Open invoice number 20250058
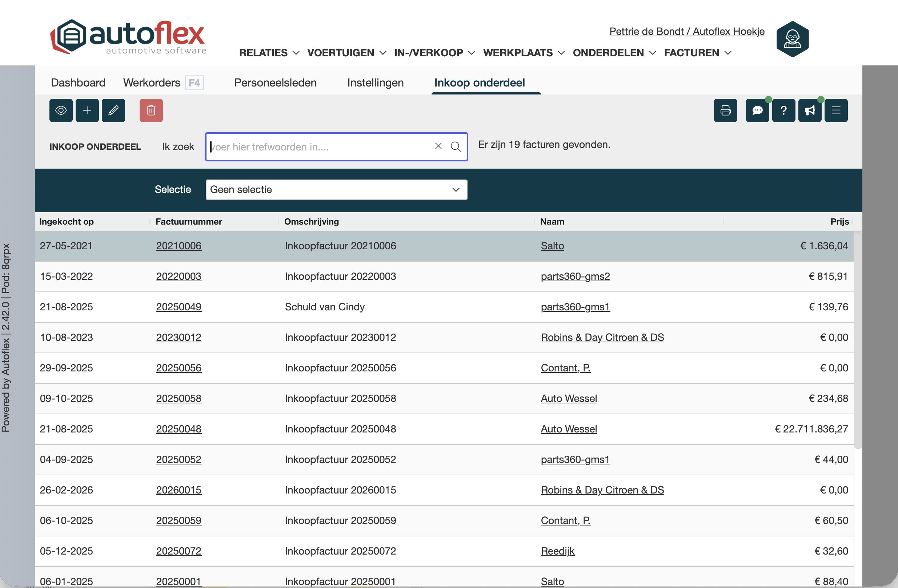The width and height of the screenshot is (898, 588). [179, 399]
